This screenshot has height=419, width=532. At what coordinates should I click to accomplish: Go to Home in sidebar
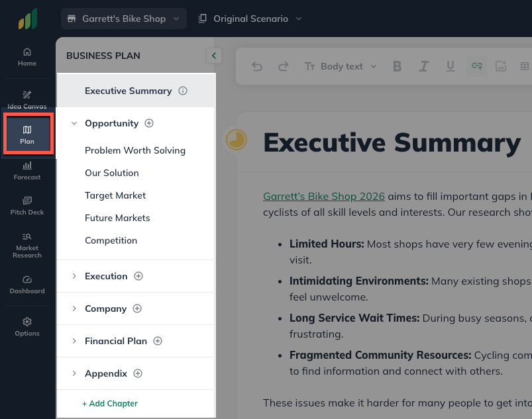pos(27,58)
